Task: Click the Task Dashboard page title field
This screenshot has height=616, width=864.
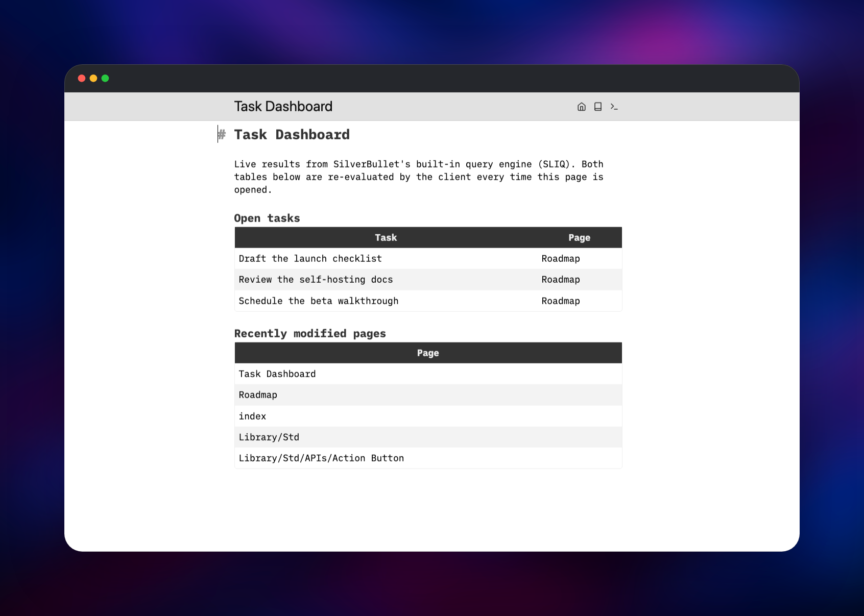Action: click(x=283, y=107)
